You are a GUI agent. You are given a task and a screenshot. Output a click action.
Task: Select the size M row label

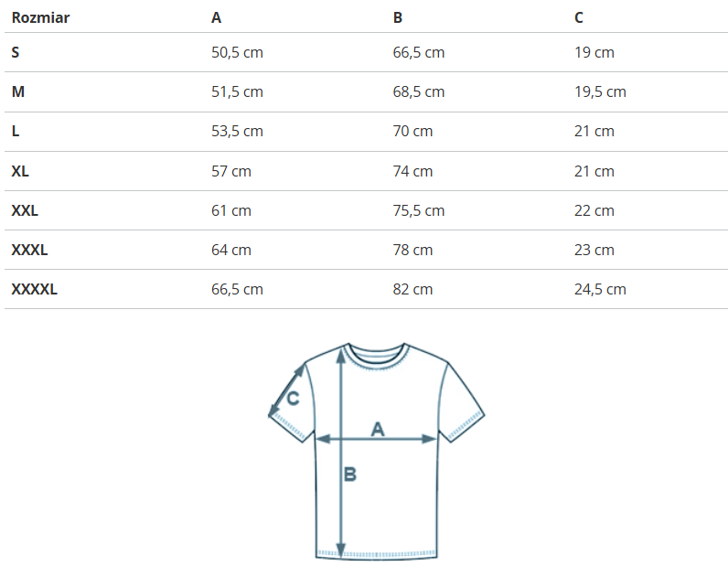17,92
